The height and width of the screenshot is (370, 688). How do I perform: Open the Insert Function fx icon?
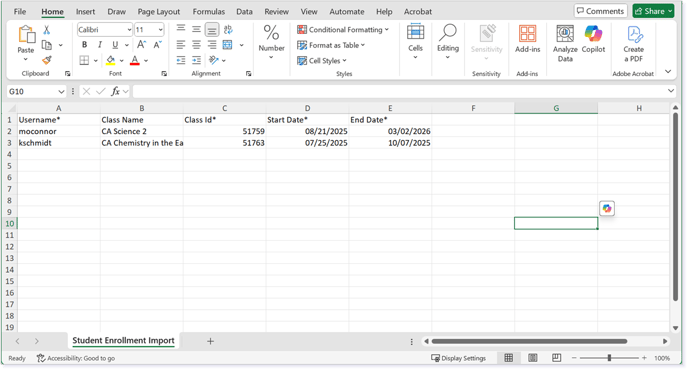(115, 91)
